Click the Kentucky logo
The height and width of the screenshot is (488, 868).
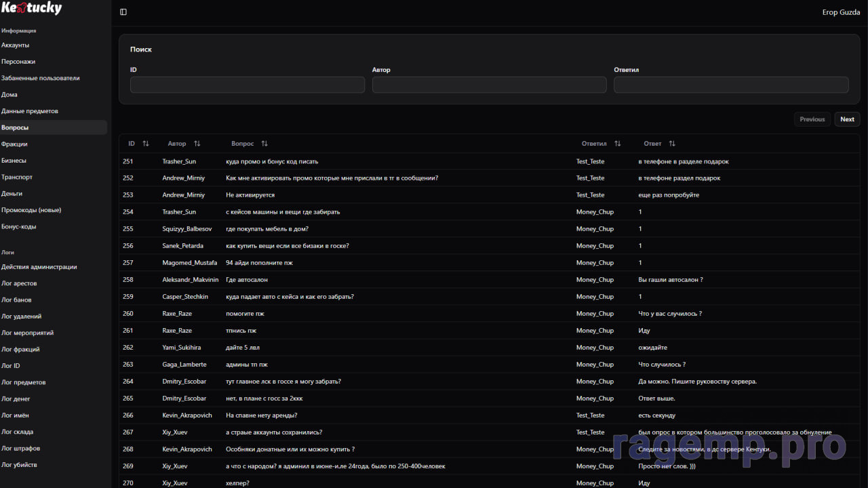coord(31,8)
